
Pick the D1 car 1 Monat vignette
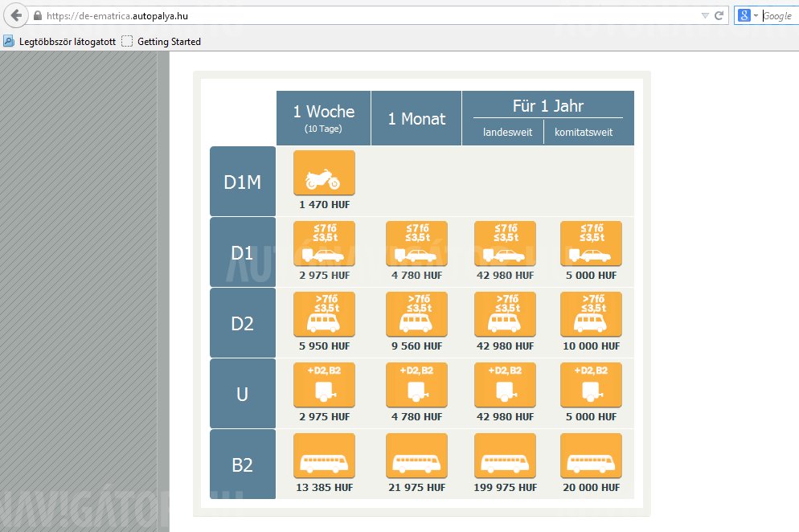(416, 243)
